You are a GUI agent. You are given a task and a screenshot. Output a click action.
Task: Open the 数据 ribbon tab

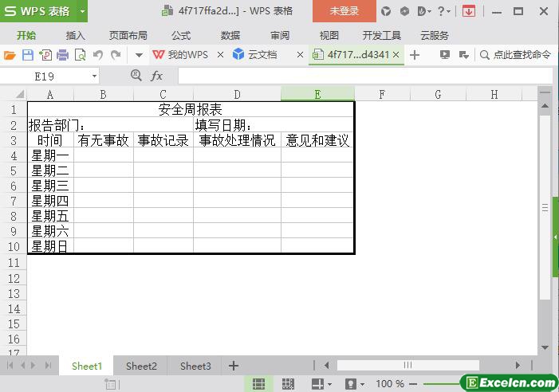pos(230,35)
